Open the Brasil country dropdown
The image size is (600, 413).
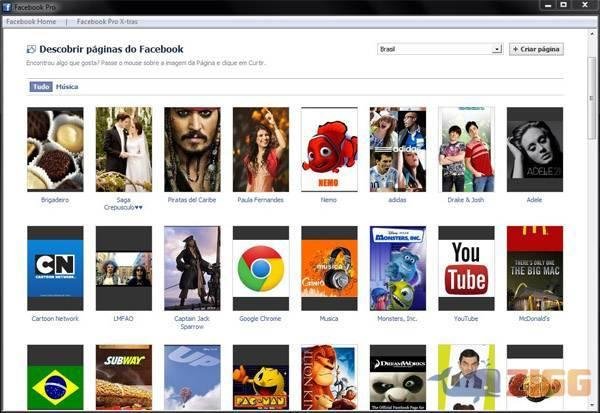click(x=440, y=48)
